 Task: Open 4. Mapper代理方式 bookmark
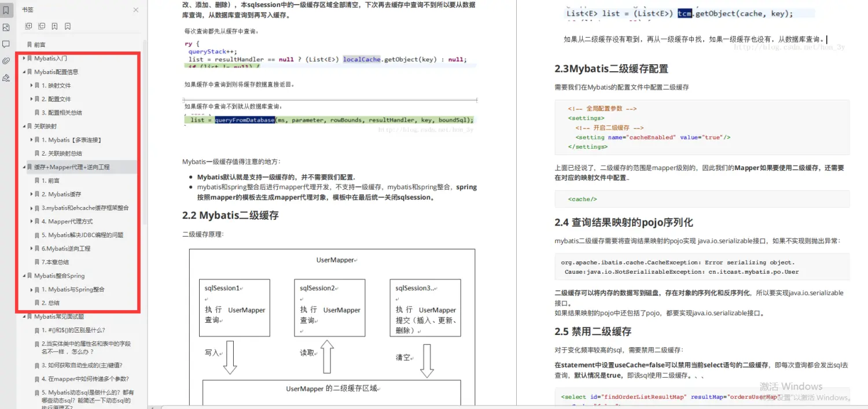(x=67, y=222)
